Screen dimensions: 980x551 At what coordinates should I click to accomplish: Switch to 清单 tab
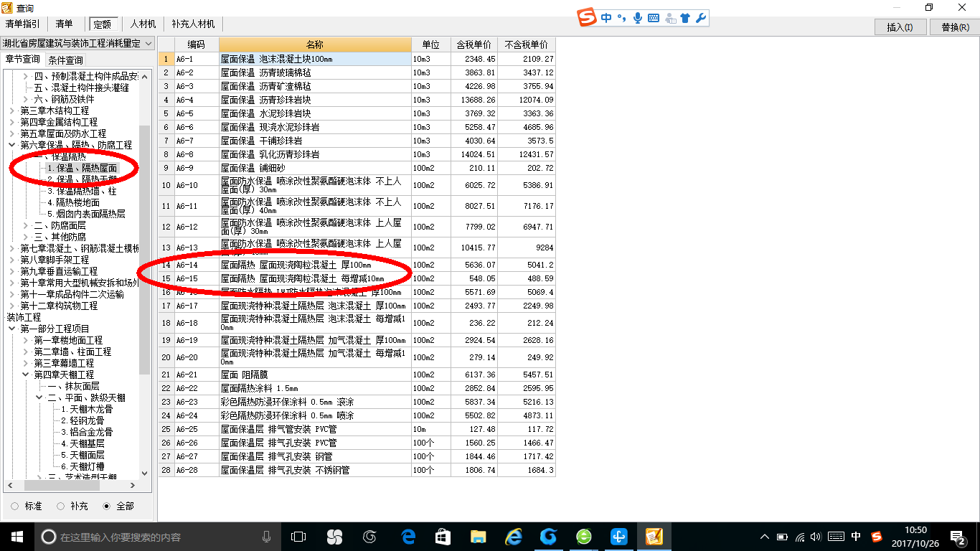point(64,24)
